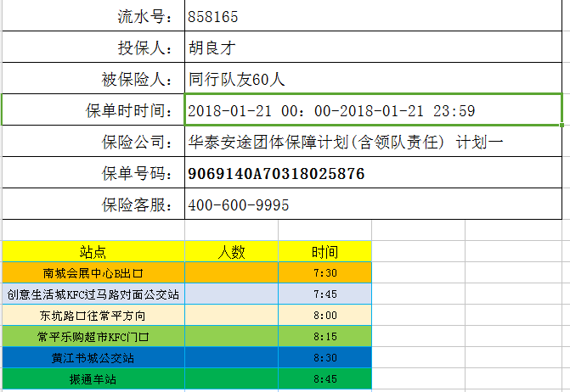570x392 pixels.
Task: Select the 投保人 label cell
Action: click(93, 48)
